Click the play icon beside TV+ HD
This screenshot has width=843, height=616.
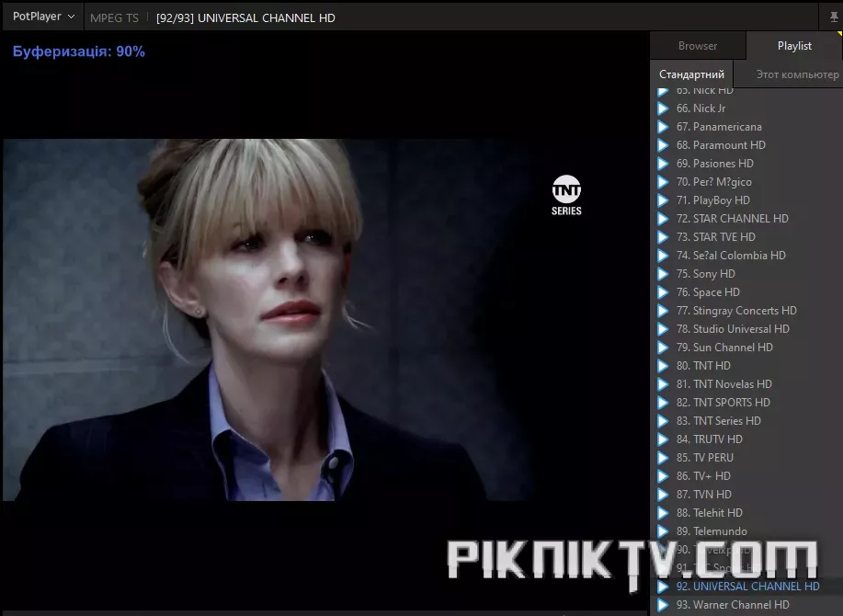point(663,476)
